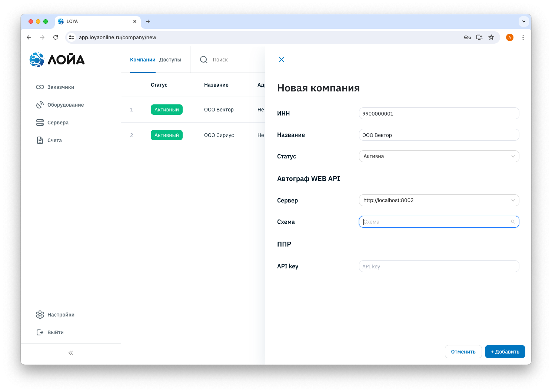Go back in browser
The image size is (552, 392).
29,37
